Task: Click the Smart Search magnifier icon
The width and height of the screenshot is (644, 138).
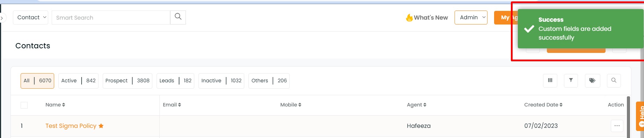Action: (178, 17)
